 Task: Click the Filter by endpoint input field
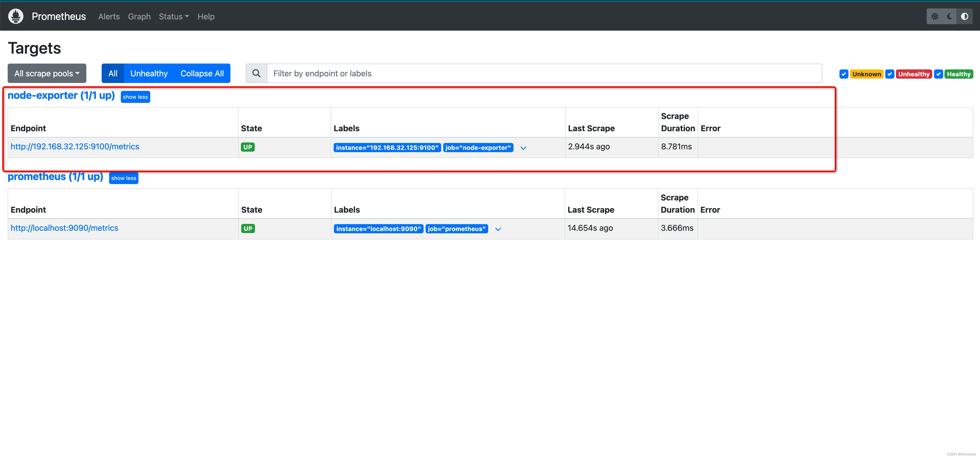click(x=544, y=73)
